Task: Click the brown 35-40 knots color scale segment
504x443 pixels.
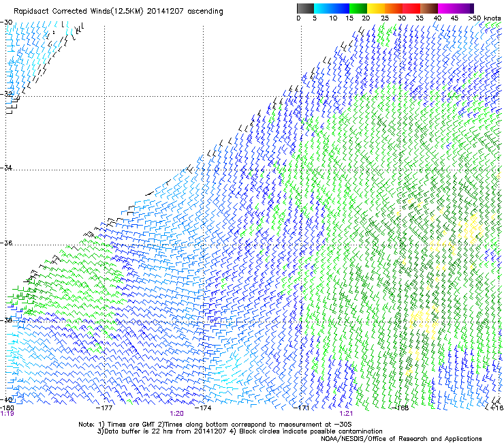Action: point(429,8)
